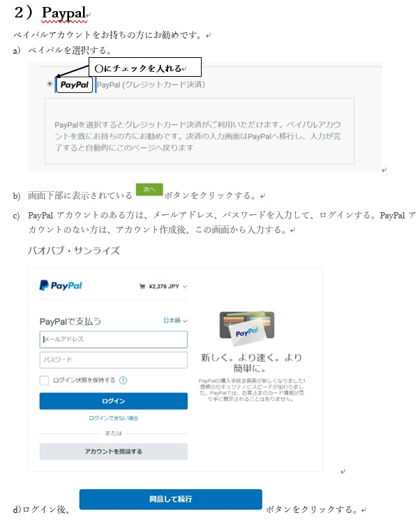Click the PayPal (クレジットカード決済) label text
420x522 pixels.
(x=151, y=84)
